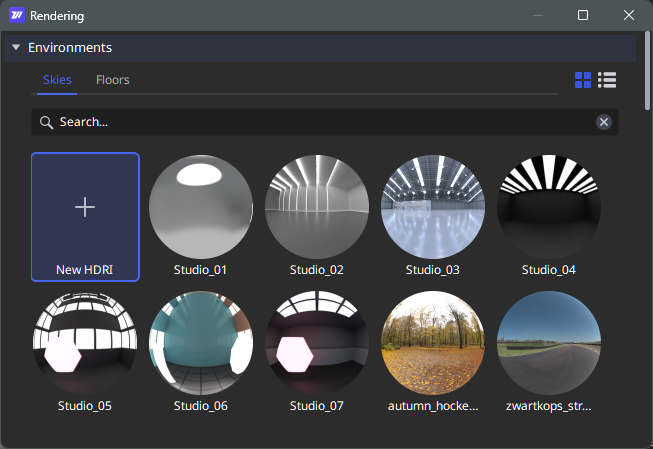Switch to grid view layout
This screenshot has width=653, height=449.
pos(583,80)
